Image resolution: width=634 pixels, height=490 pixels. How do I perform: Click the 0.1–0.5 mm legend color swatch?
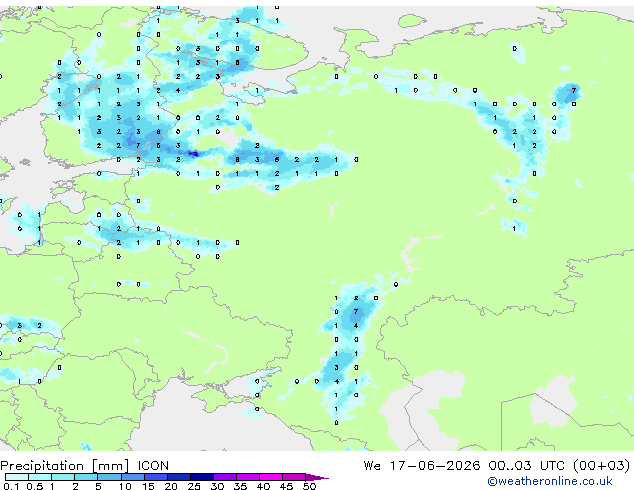pyautogui.click(x=17, y=477)
